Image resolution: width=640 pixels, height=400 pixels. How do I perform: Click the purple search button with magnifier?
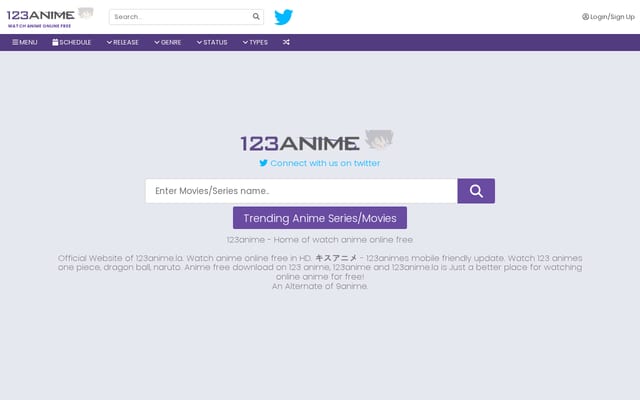(x=476, y=191)
